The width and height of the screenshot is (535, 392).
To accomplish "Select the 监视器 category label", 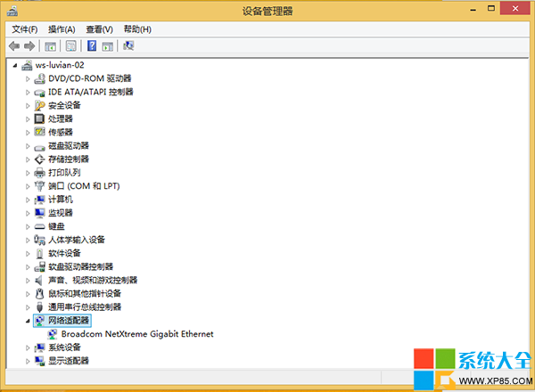I will pos(61,213).
